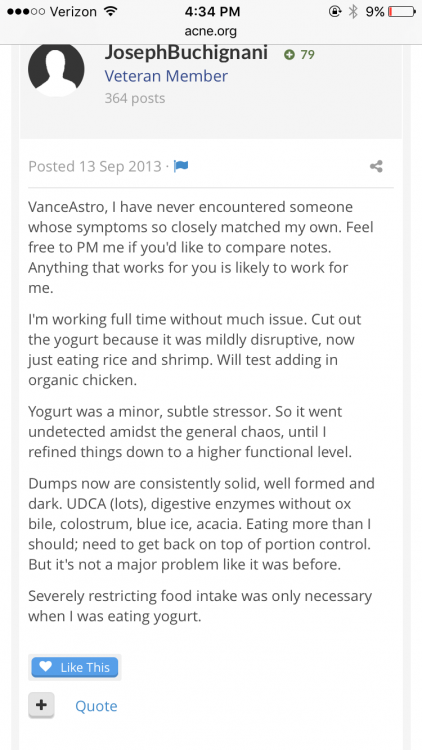Click the Like This button
The height and width of the screenshot is (750, 422).
(x=75, y=667)
